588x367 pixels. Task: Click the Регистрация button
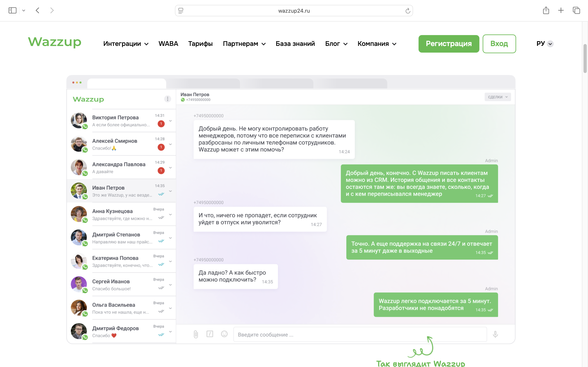click(449, 44)
